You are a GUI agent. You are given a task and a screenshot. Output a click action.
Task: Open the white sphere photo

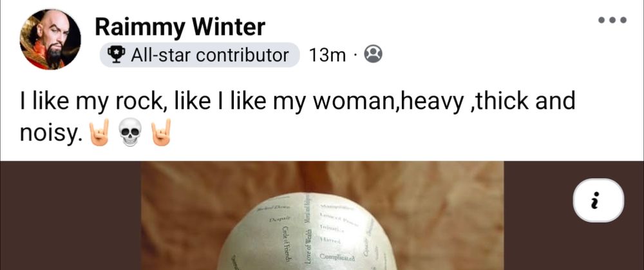pyautogui.click(x=323, y=215)
